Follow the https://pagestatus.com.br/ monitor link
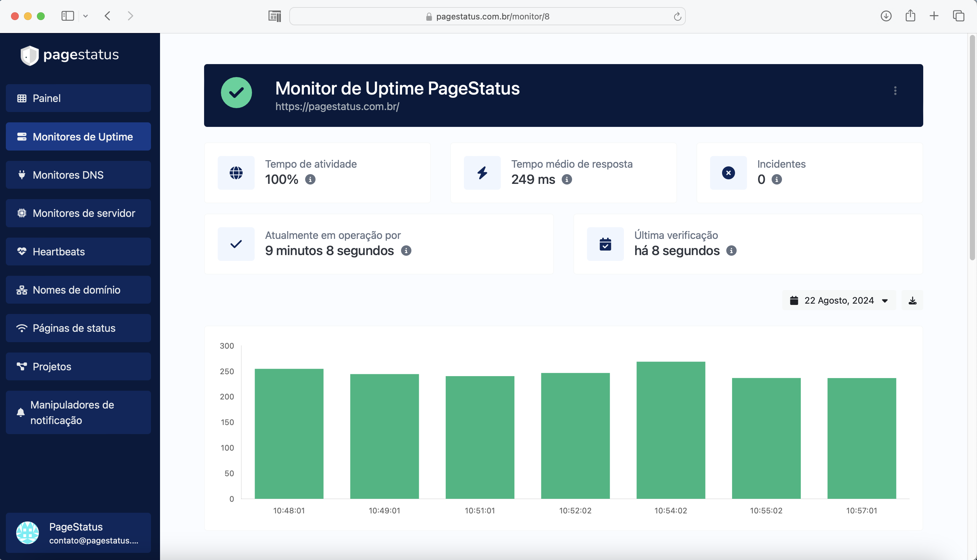The image size is (977, 560). (x=337, y=106)
